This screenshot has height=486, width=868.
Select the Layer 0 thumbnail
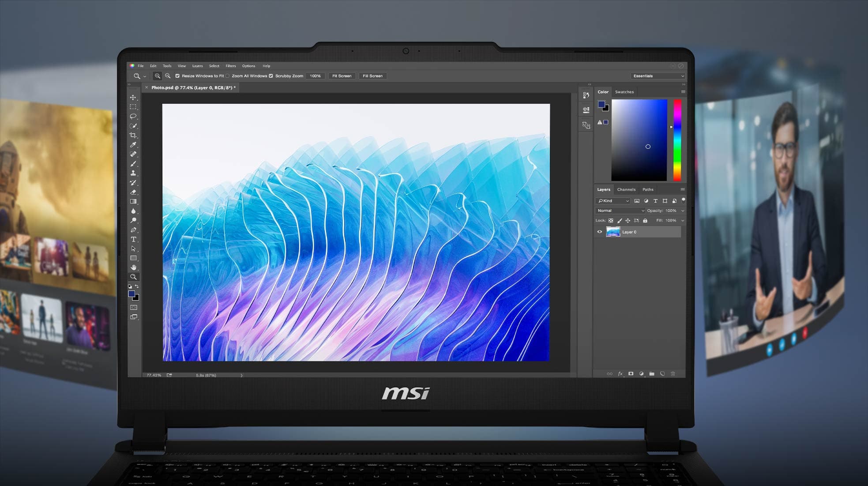[x=613, y=232]
